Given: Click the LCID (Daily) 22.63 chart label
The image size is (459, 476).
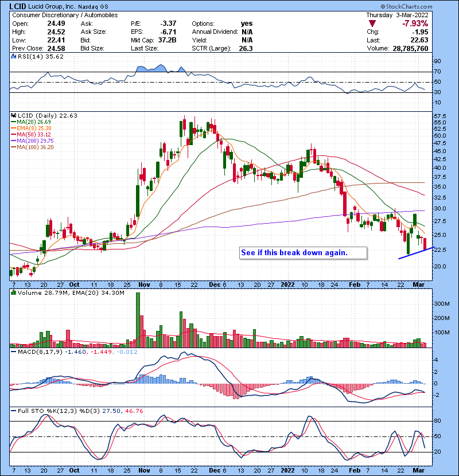Looking at the screenshot, I should 48,115.
